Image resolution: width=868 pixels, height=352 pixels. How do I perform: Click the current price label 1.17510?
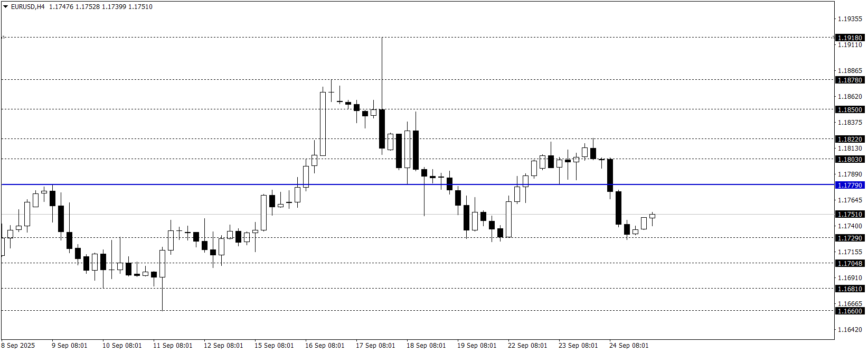[850, 214]
